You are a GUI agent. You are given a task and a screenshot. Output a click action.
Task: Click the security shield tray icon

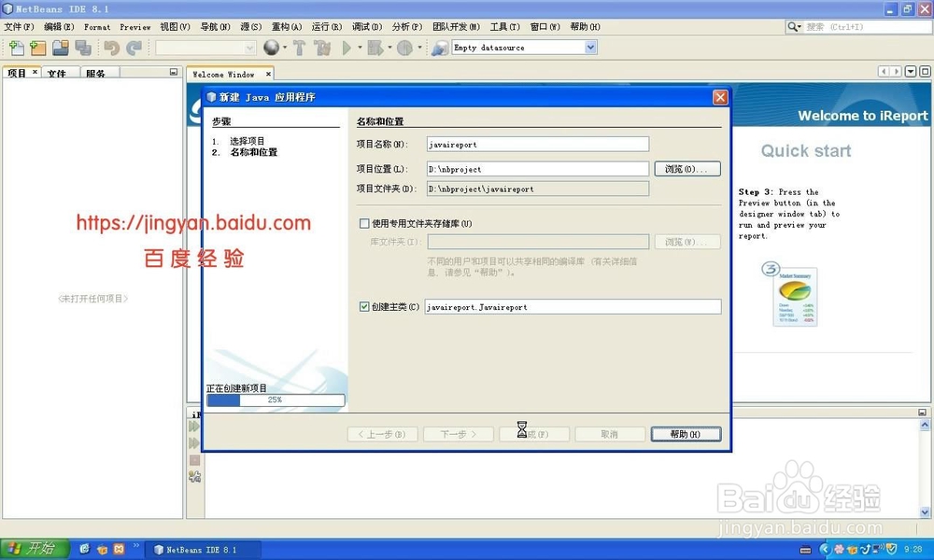[892, 550]
